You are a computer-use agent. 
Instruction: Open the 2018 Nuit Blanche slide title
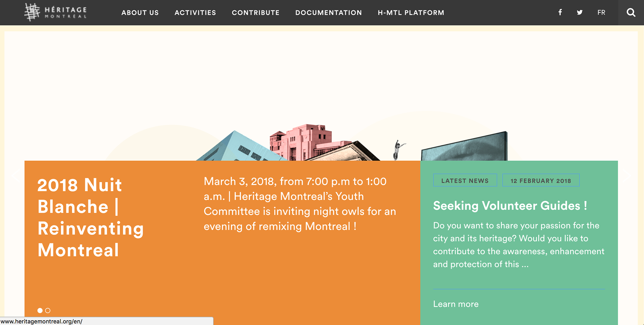coord(91,218)
